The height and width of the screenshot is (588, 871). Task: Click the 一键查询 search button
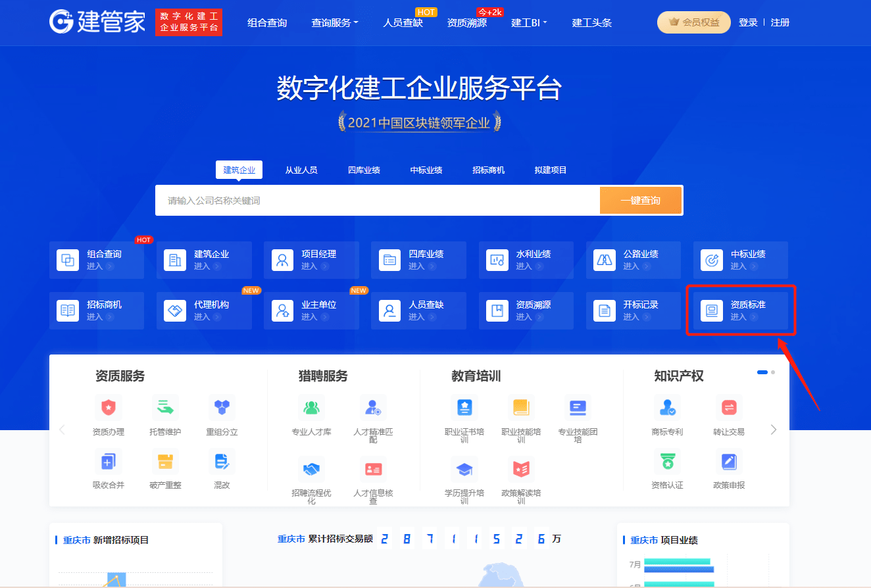click(x=641, y=201)
